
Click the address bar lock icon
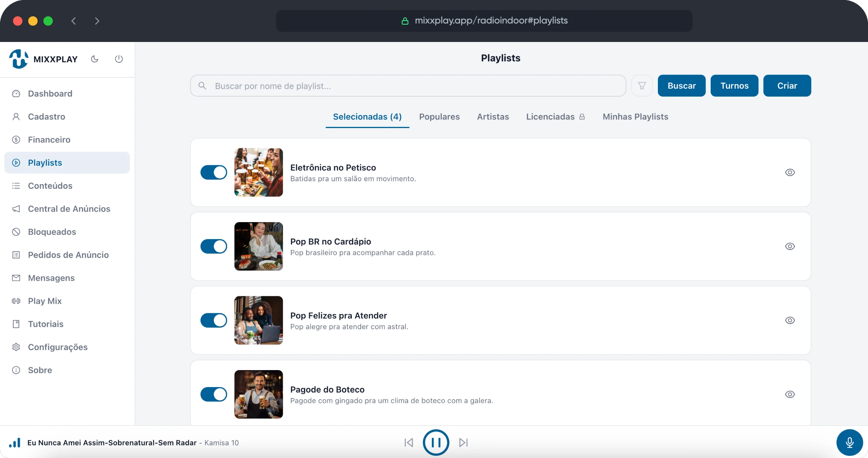(x=405, y=21)
